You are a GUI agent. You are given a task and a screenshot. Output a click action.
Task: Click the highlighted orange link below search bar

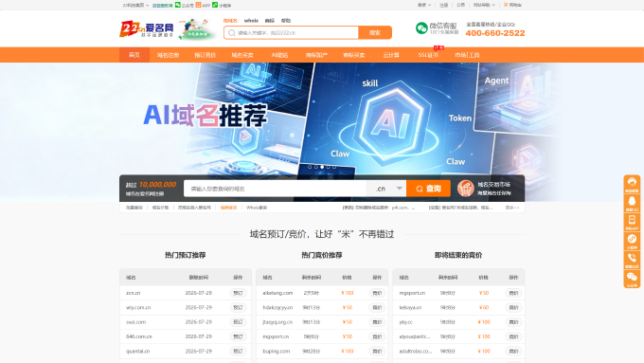click(228, 208)
